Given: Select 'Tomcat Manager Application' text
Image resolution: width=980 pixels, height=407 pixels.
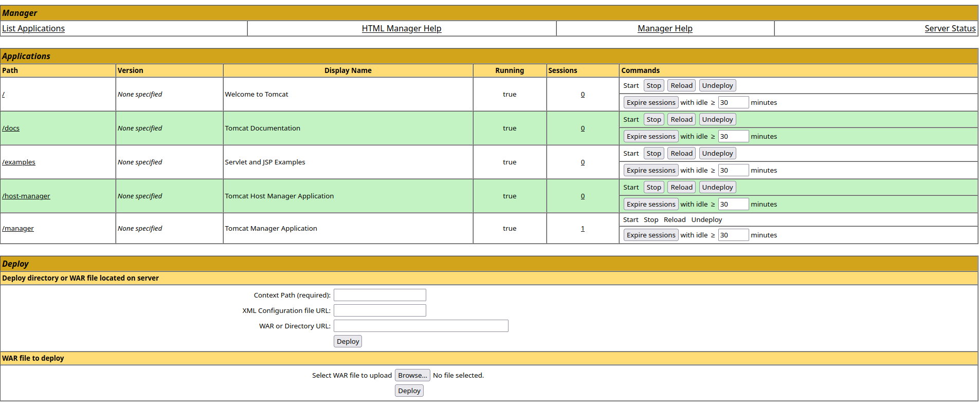Looking at the screenshot, I should 271,229.
